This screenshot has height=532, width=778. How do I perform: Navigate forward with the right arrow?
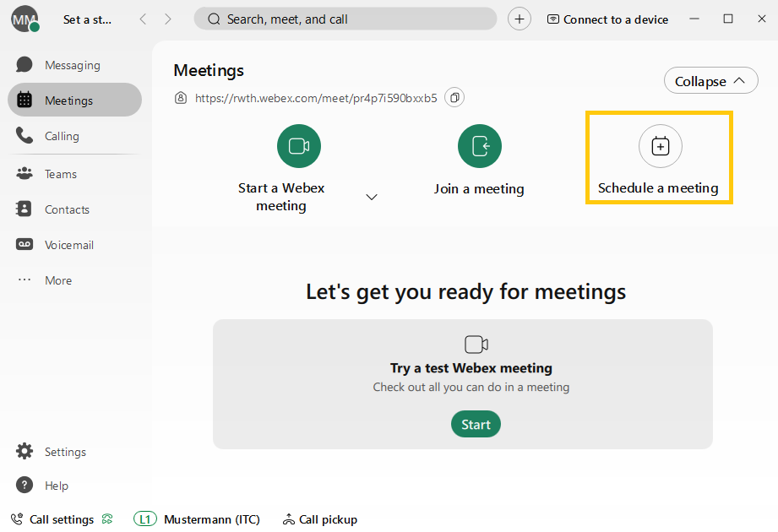click(x=168, y=19)
